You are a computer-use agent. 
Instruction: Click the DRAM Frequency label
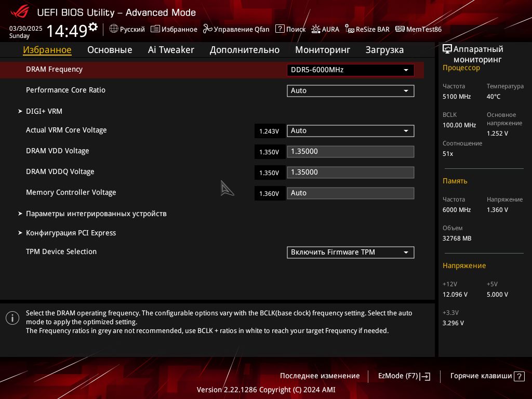[54, 69]
